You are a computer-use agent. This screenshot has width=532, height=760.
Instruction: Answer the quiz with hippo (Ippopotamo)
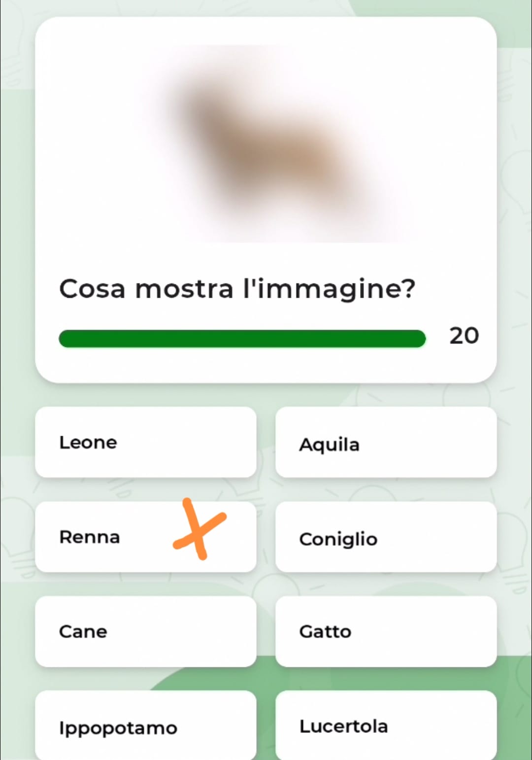click(145, 726)
